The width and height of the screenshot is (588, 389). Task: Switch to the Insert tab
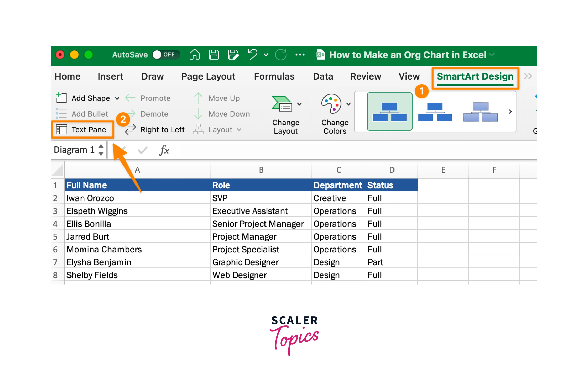[x=110, y=76]
